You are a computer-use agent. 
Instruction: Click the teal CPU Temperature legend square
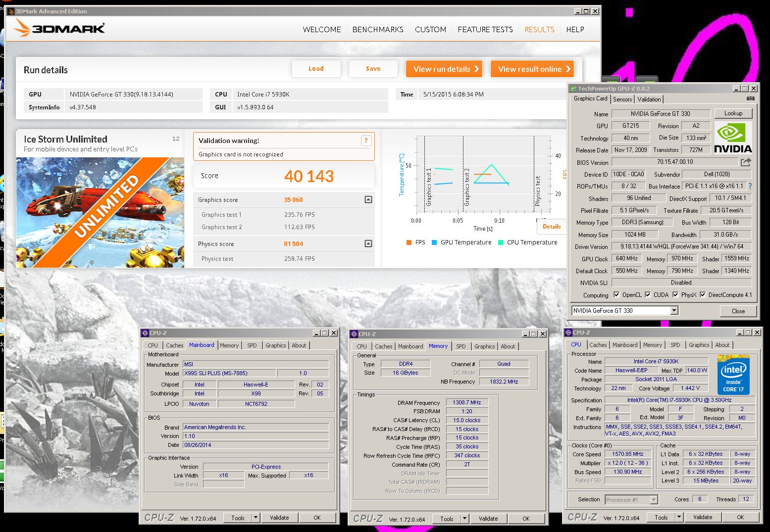(501, 242)
